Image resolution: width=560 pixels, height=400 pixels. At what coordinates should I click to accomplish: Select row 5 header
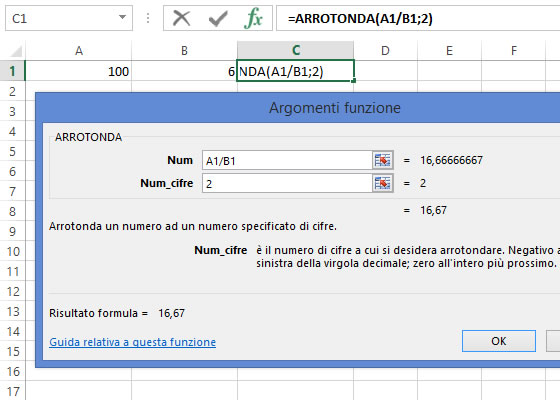(12, 151)
